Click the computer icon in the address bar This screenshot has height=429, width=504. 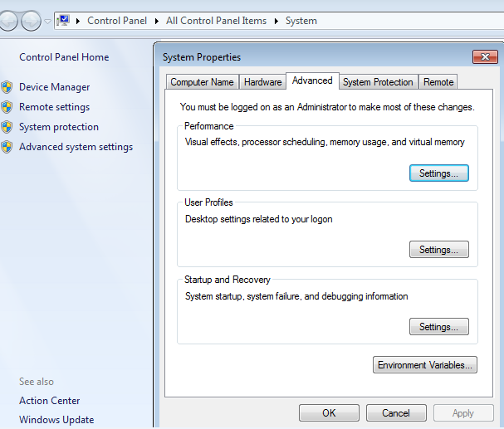point(63,20)
